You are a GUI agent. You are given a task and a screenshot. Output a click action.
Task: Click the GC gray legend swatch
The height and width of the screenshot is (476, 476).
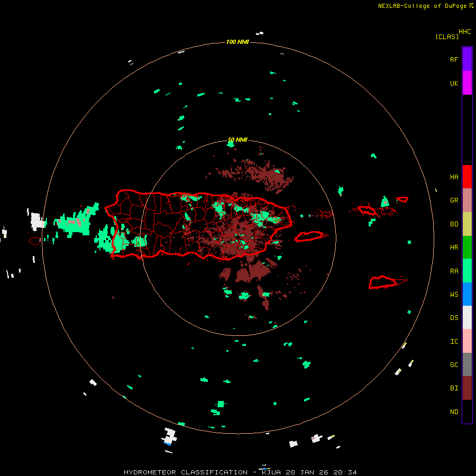point(467,364)
